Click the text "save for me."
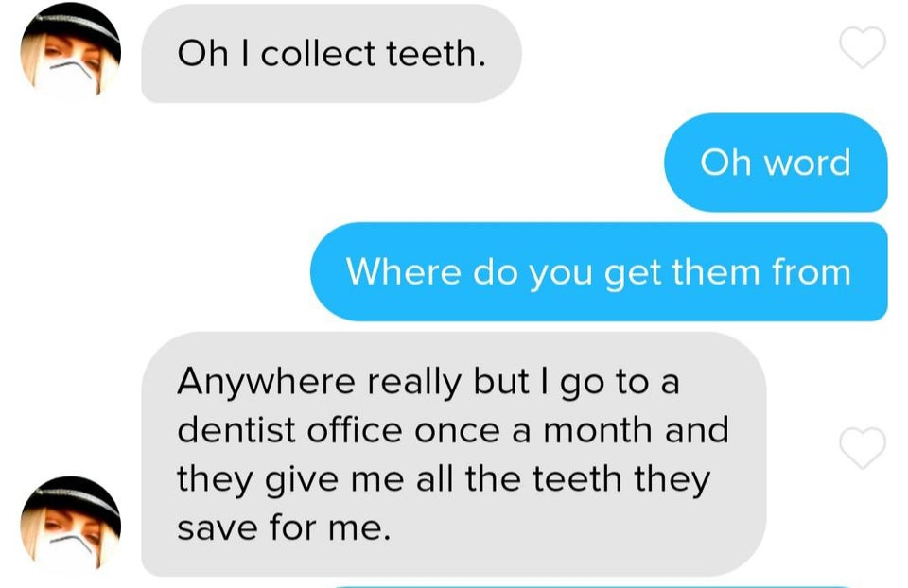This screenshot has width=908, height=588. [284, 527]
